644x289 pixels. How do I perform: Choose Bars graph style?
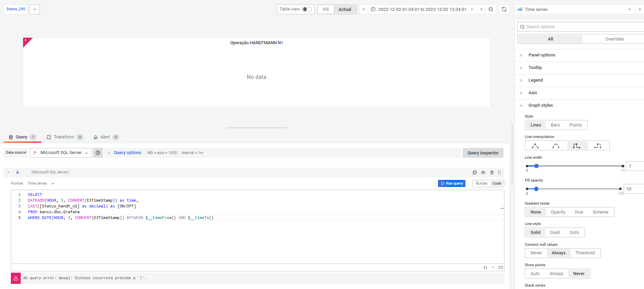[x=555, y=125]
